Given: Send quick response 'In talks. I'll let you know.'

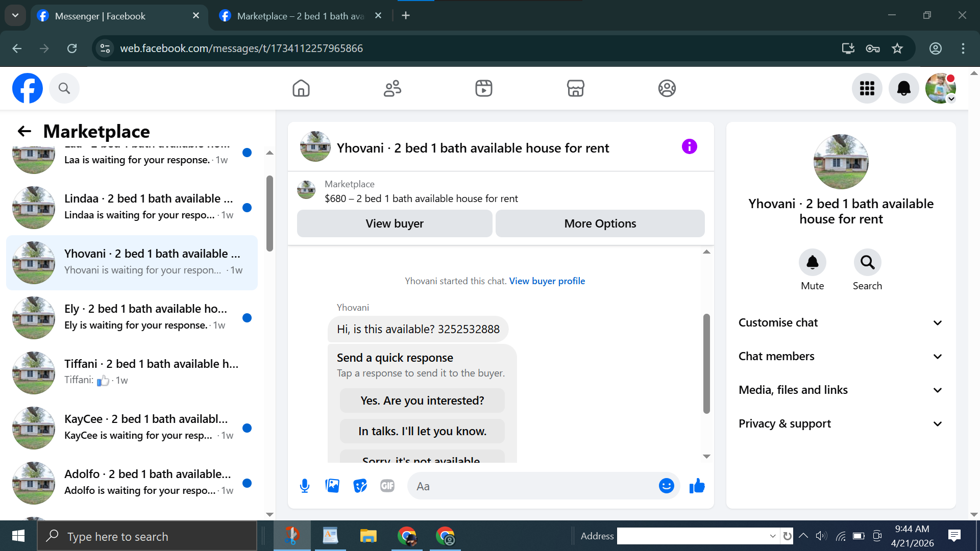Looking at the screenshot, I should (x=422, y=432).
